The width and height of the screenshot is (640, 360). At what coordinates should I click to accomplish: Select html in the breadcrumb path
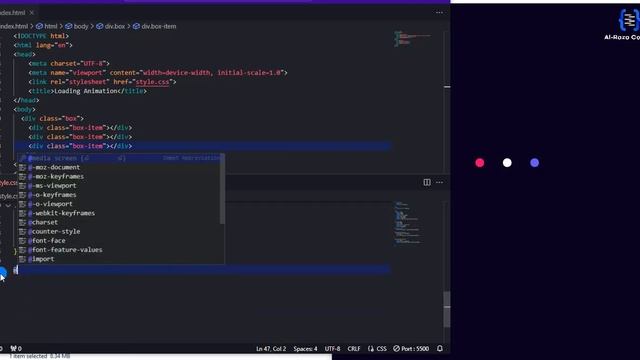pos(47,26)
